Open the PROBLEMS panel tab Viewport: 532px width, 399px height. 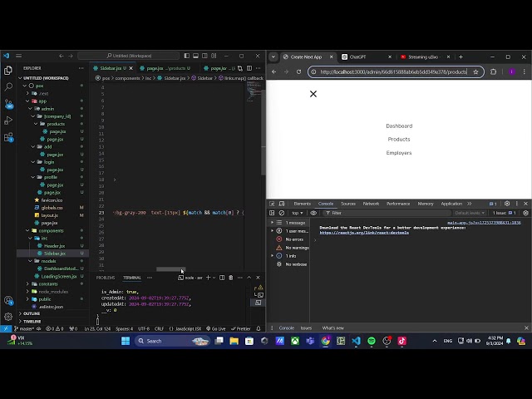pos(106,278)
